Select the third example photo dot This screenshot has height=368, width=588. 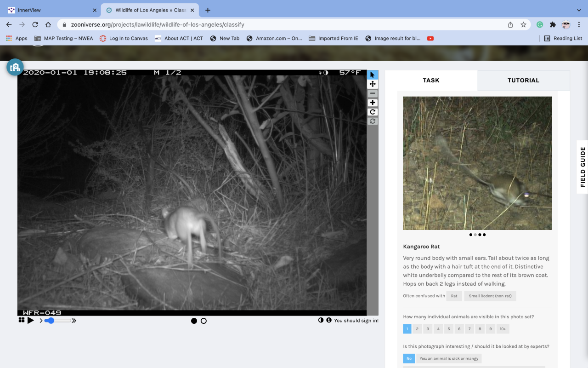pyautogui.click(x=480, y=235)
